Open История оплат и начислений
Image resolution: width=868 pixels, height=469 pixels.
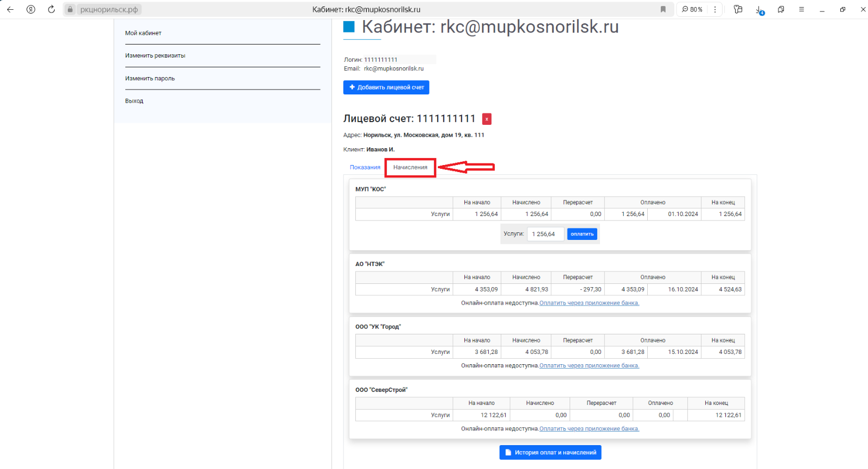click(x=550, y=452)
